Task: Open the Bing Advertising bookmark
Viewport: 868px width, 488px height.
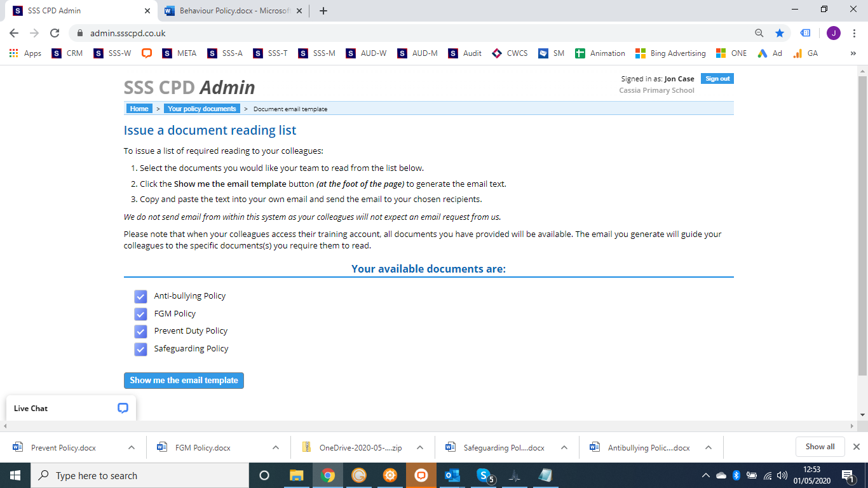Action: [x=670, y=53]
